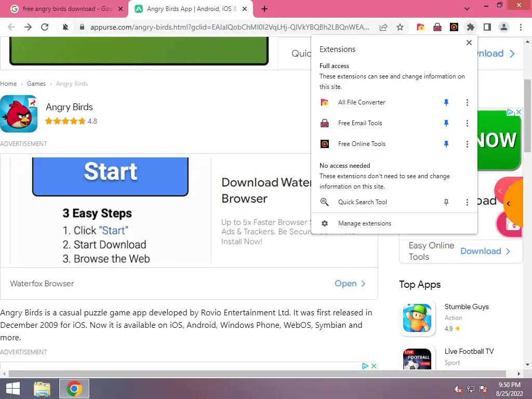Click the network tray icon
Screen dimensions: 532x399
471,389
